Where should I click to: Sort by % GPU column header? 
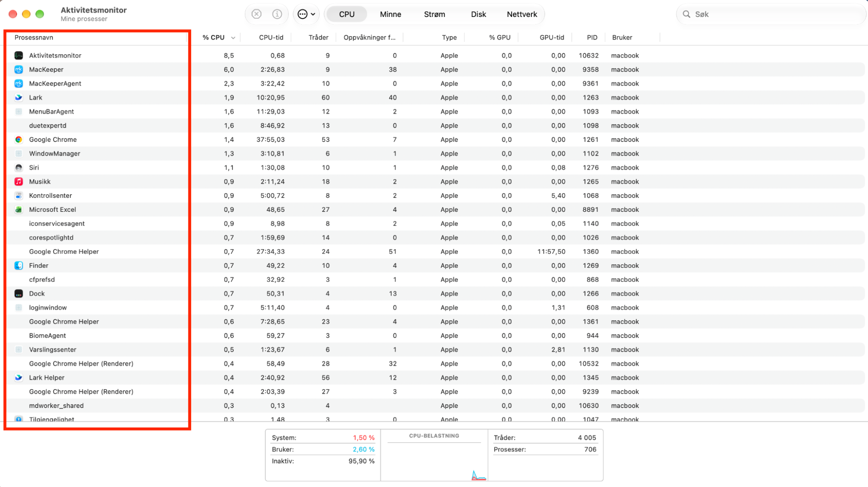pos(500,37)
